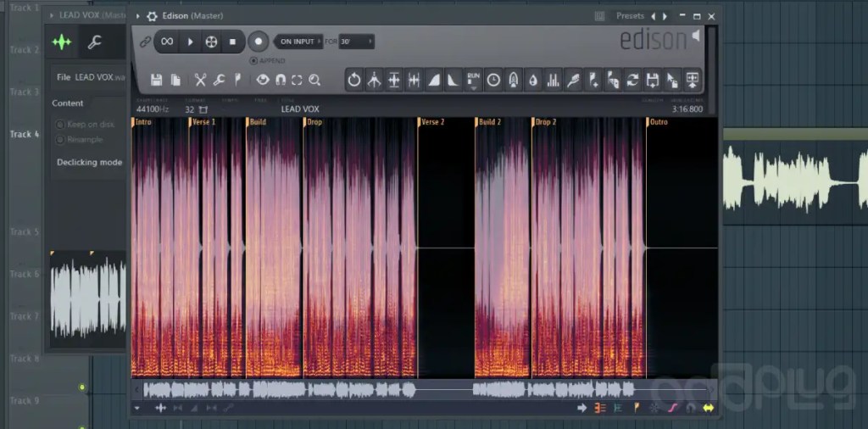Toggle the orange lines icon in bottom bar
This screenshot has width=868, height=429.
[x=600, y=409]
